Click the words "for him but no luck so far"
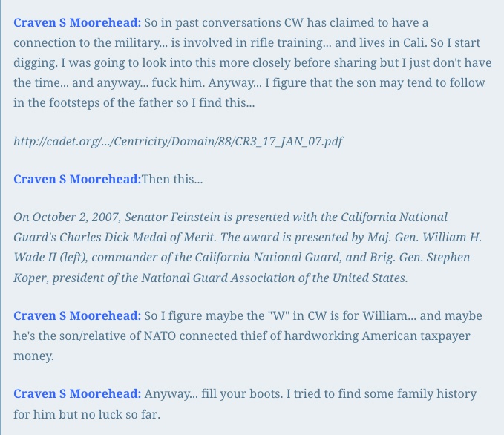The width and height of the screenshot is (504, 435). click(x=87, y=414)
